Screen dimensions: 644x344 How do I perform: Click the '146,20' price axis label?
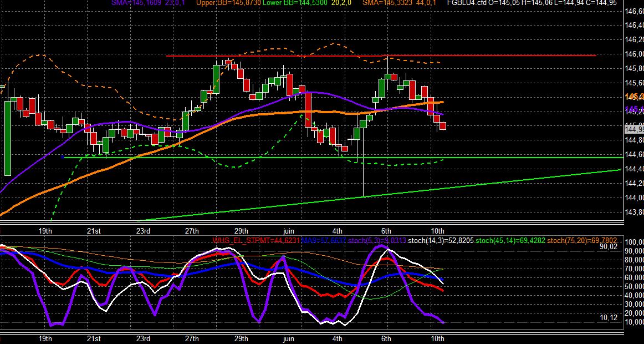[633, 39]
